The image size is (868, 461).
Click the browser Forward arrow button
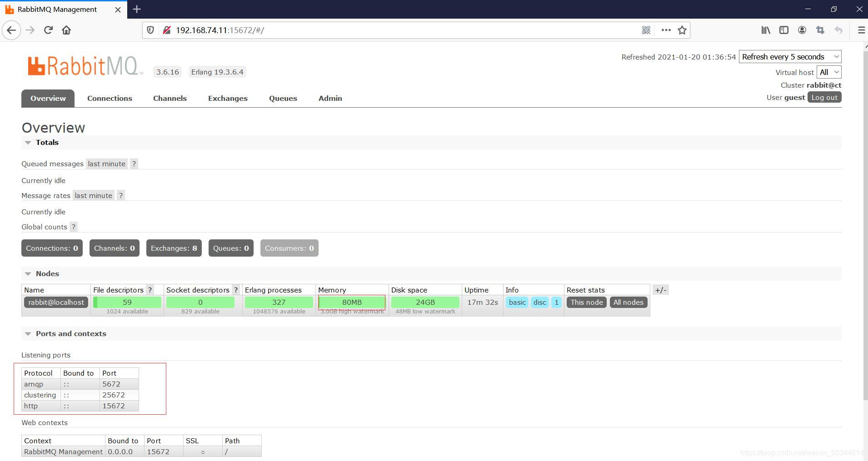(x=30, y=30)
